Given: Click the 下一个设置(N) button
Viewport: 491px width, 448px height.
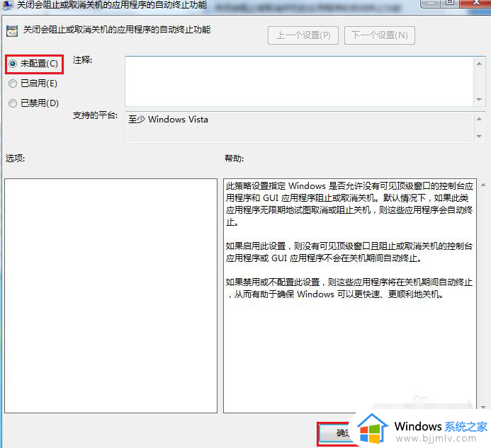Looking at the screenshot, I should tap(380, 35).
